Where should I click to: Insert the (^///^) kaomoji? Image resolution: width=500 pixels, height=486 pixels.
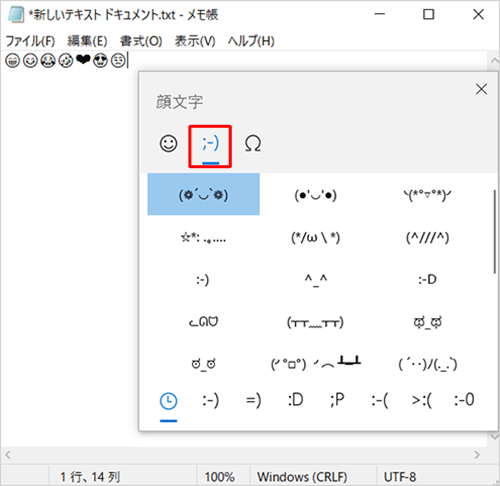tap(427, 237)
